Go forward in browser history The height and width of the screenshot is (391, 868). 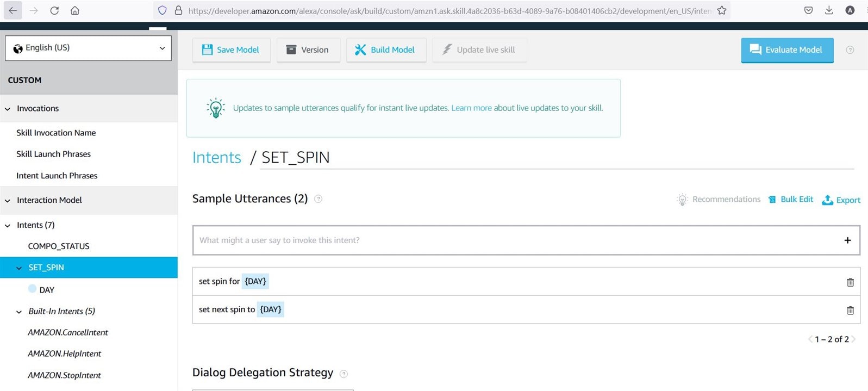[34, 10]
